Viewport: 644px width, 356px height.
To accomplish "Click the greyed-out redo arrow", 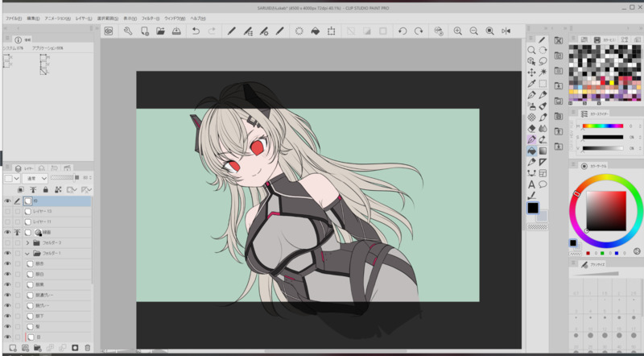I will (212, 31).
